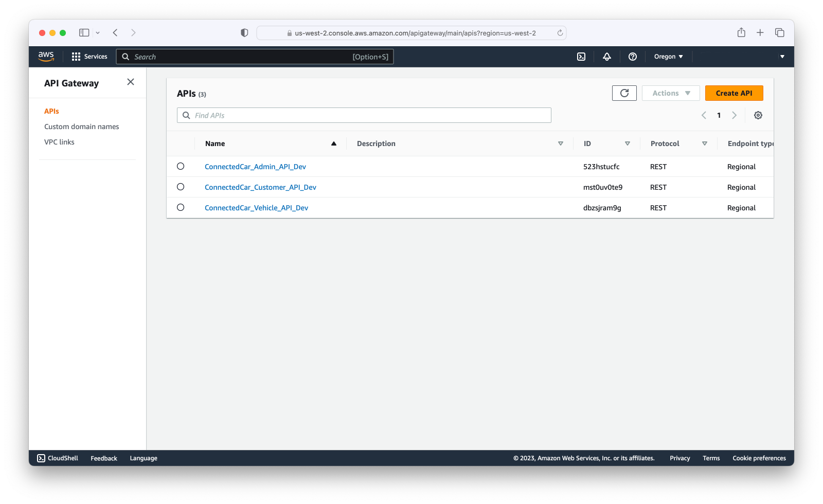Click Language in the footer
The image size is (823, 504).
tap(144, 458)
